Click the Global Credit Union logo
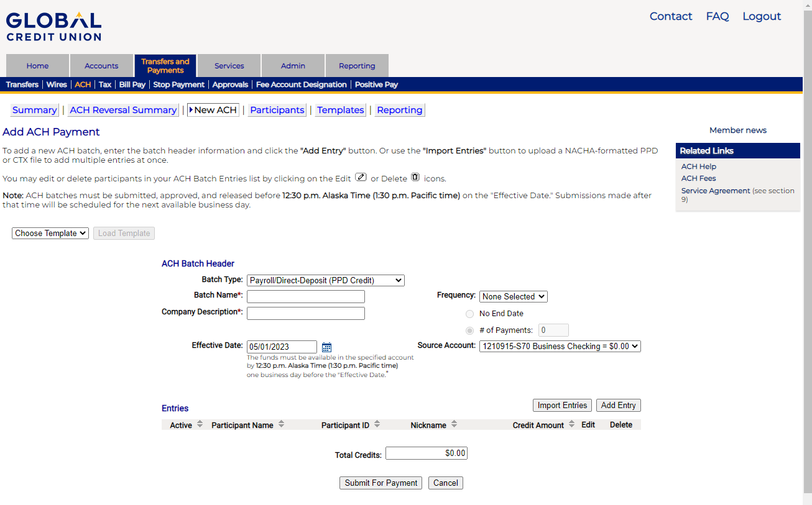The image size is (812, 505). tap(53, 26)
